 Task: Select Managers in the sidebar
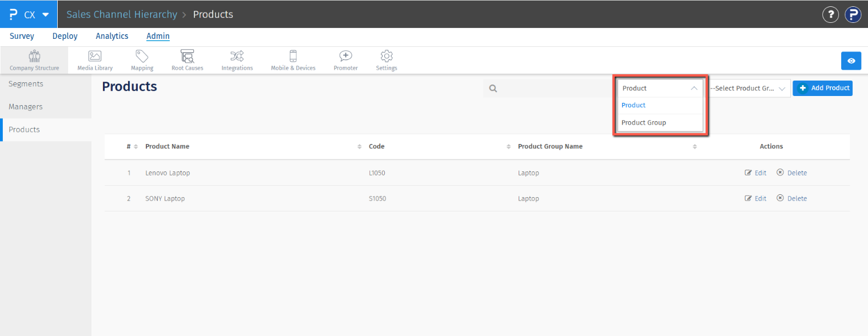pyautogui.click(x=46, y=107)
